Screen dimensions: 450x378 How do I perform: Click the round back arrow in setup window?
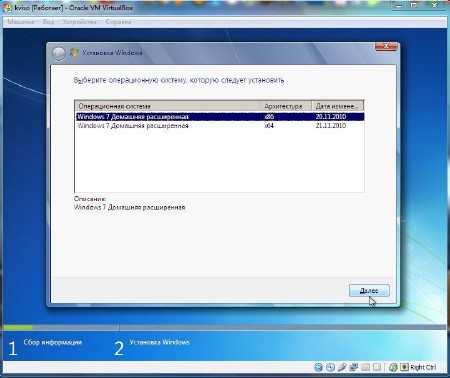(59, 54)
